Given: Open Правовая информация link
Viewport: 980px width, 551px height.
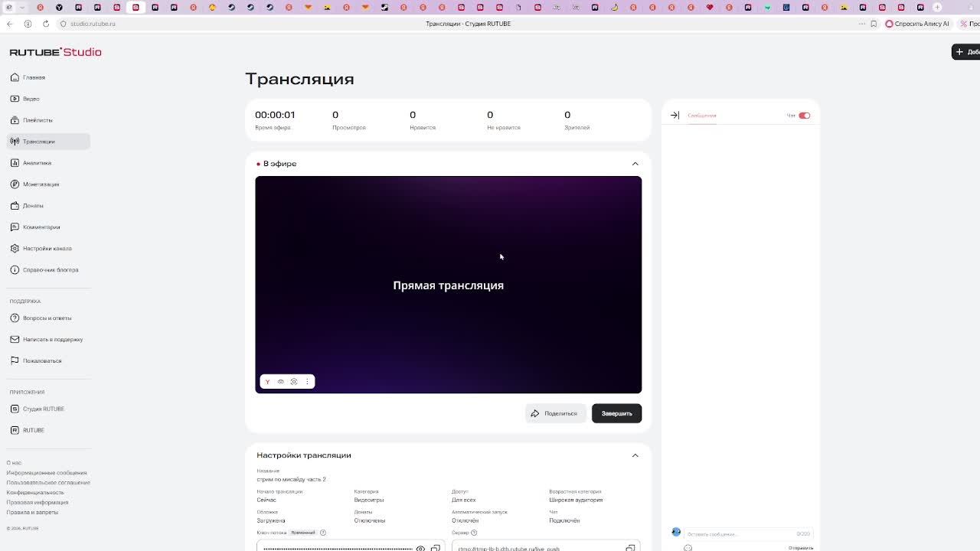Looking at the screenshot, I should click(37, 503).
